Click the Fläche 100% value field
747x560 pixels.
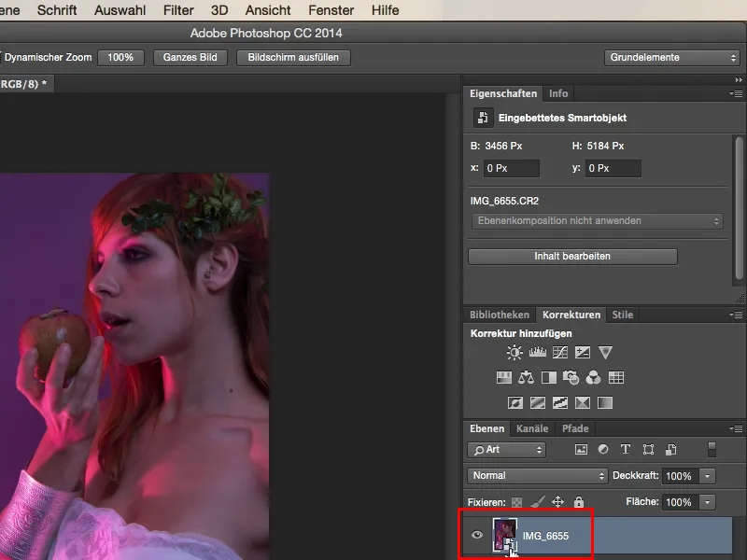click(x=681, y=502)
